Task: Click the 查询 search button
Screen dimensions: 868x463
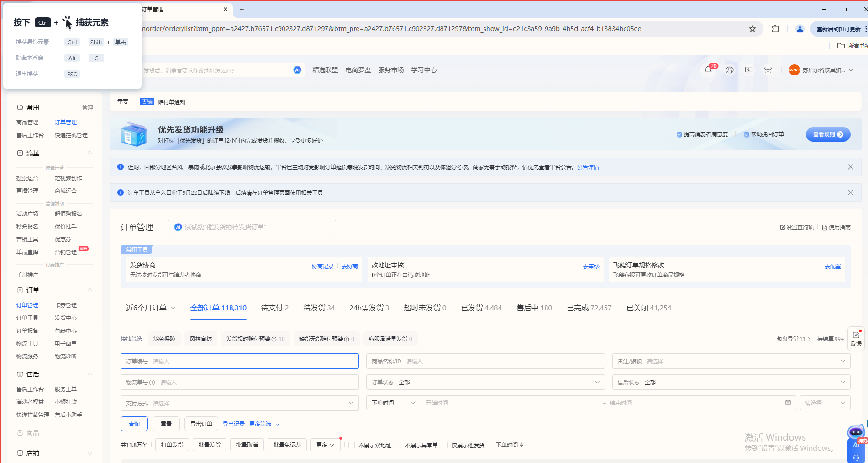Action: point(134,424)
